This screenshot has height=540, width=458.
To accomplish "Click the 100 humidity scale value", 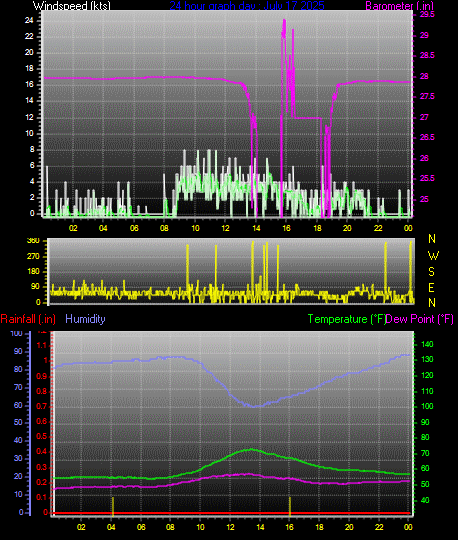I will point(16,333).
